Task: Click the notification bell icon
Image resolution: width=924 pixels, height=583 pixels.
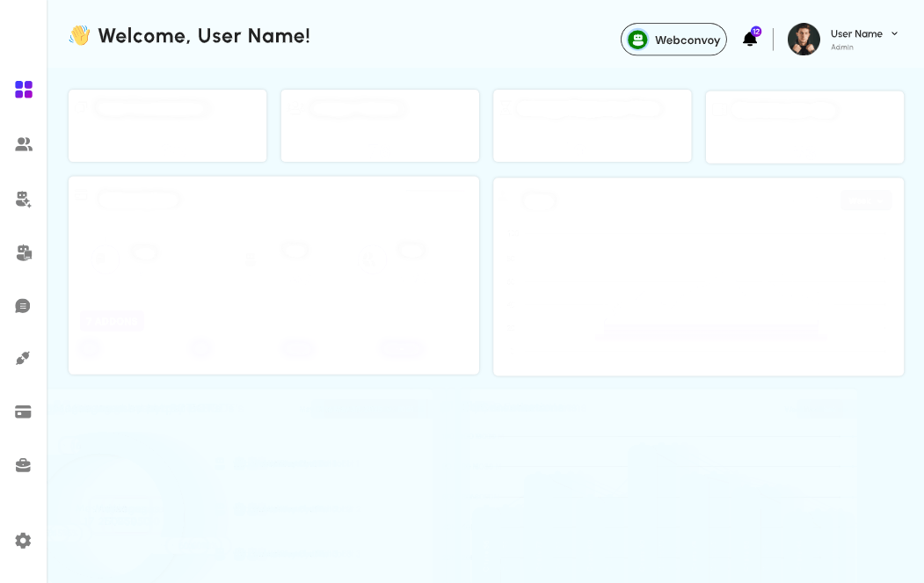Action: coord(749,40)
